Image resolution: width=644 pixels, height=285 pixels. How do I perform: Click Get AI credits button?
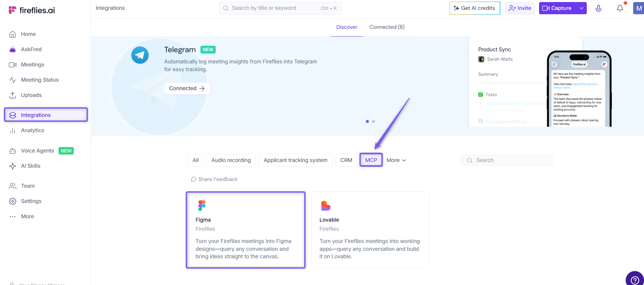coord(475,8)
